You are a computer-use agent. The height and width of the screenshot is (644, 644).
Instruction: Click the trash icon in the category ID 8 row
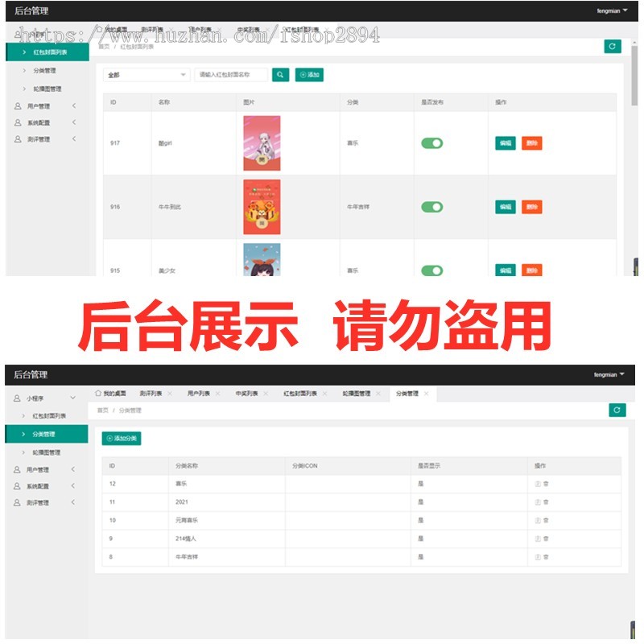(x=546, y=557)
